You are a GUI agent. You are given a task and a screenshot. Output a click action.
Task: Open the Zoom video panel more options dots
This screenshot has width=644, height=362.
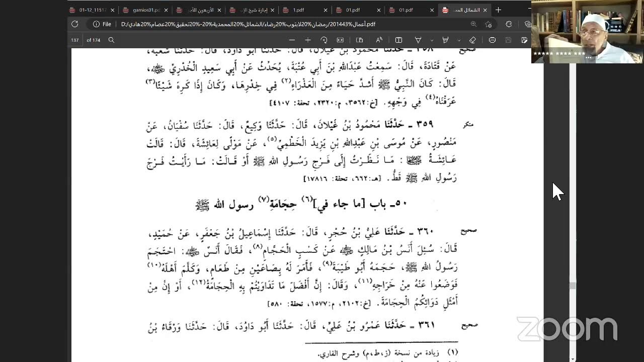coord(588,58)
